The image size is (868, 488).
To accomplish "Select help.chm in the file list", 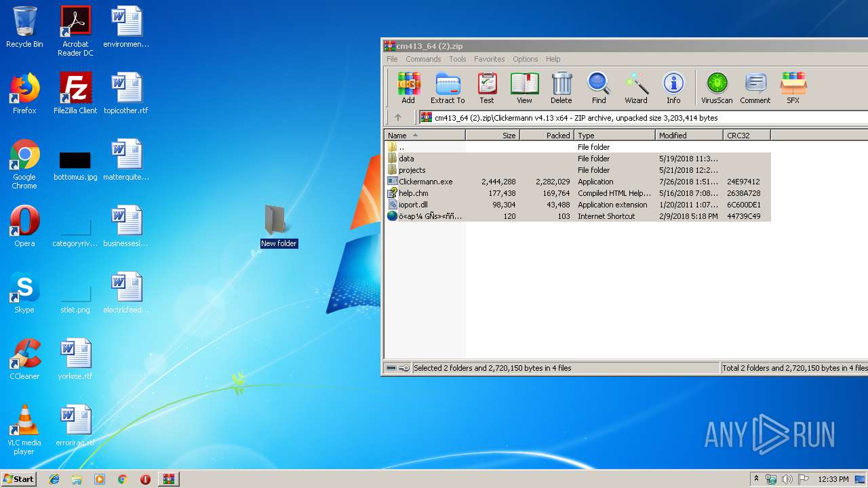I will 577,193.
